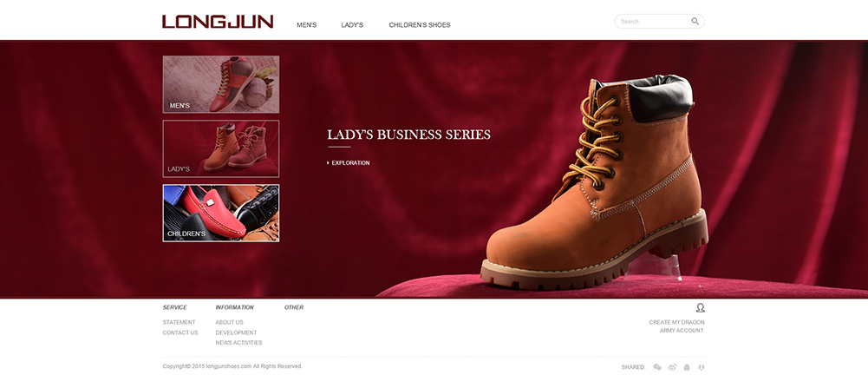Select the CHILDREN'S category thumbnail

click(x=221, y=213)
